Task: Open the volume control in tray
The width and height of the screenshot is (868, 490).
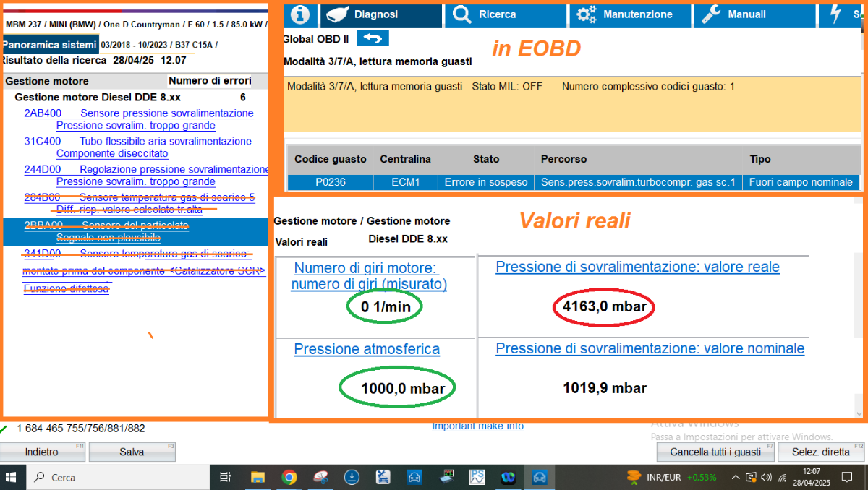Action: click(766, 478)
